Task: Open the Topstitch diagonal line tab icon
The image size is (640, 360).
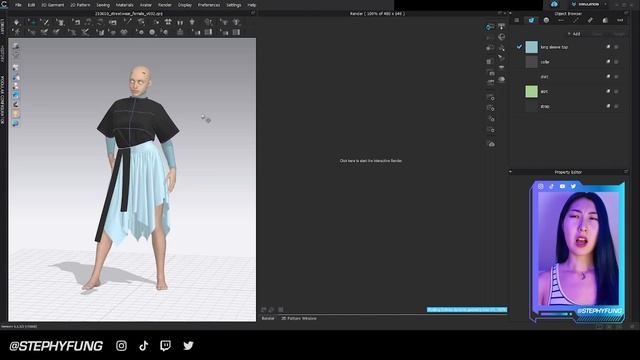Action: pyautogui.click(x=576, y=20)
